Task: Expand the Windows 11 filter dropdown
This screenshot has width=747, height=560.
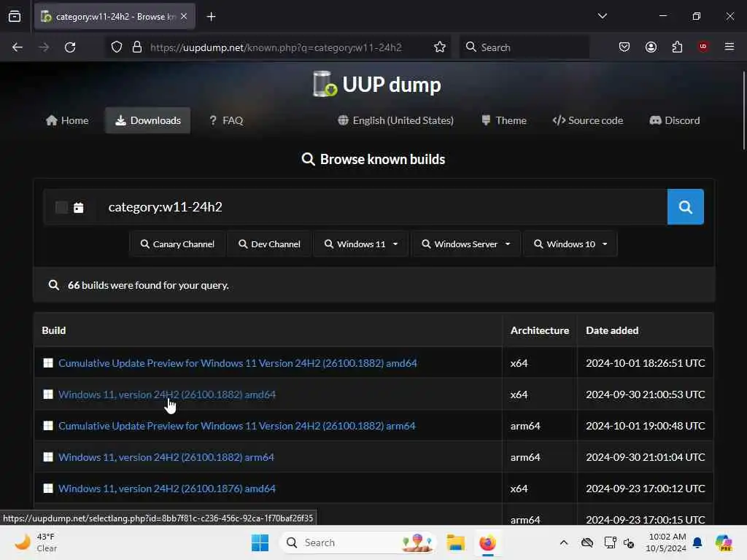Action: [360, 244]
